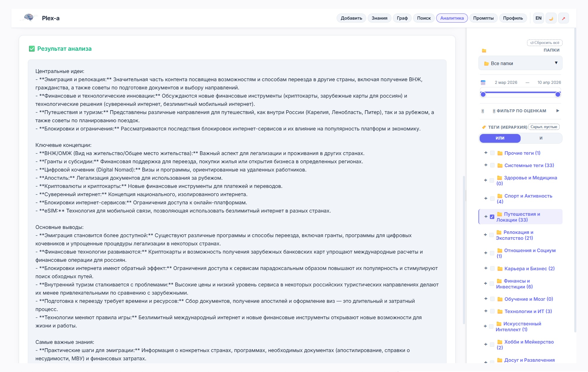Switch interface language with EN button

(x=538, y=18)
